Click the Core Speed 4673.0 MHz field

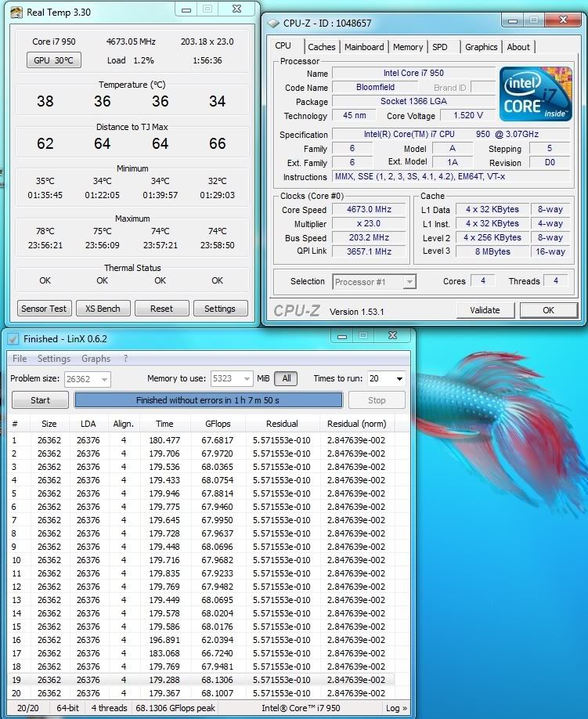(369, 210)
